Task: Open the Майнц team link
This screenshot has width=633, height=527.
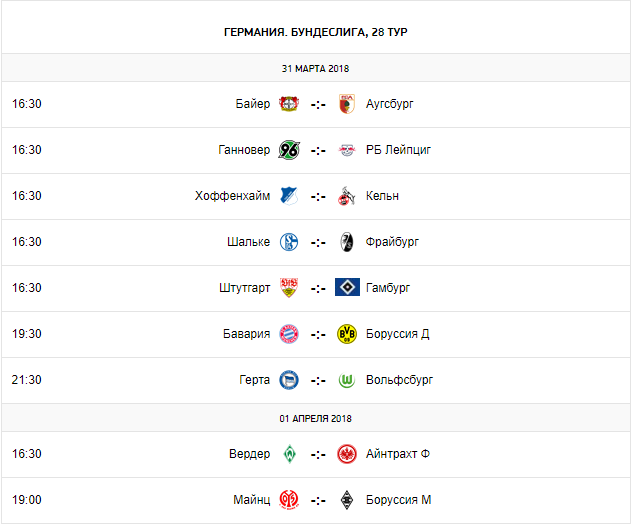Action: pyautogui.click(x=250, y=500)
